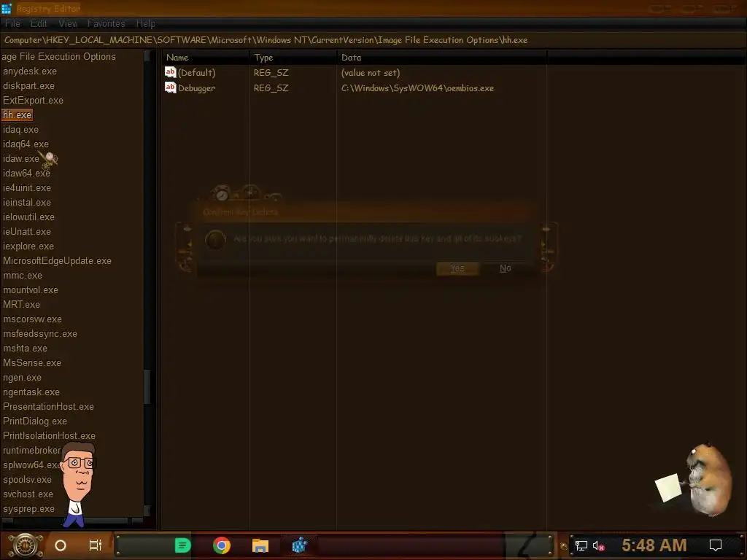Select the mshta.exe key

25,348
